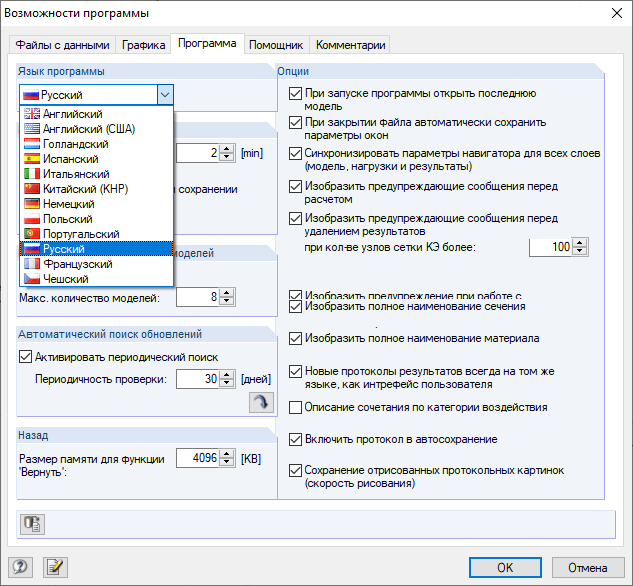Toggle Включить протокол в автосохранение
The image size is (633, 586).
(x=296, y=439)
